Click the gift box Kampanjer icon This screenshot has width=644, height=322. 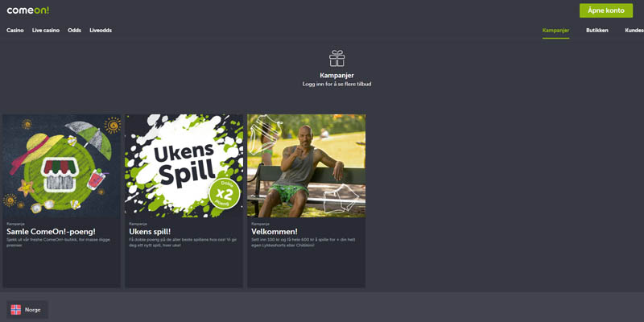coord(336,58)
